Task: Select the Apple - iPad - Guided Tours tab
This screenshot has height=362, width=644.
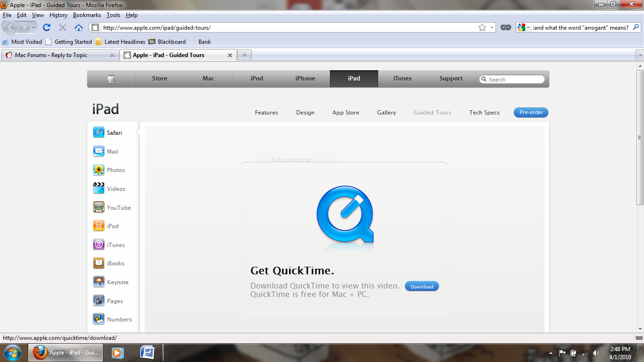Action: pos(178,55)
